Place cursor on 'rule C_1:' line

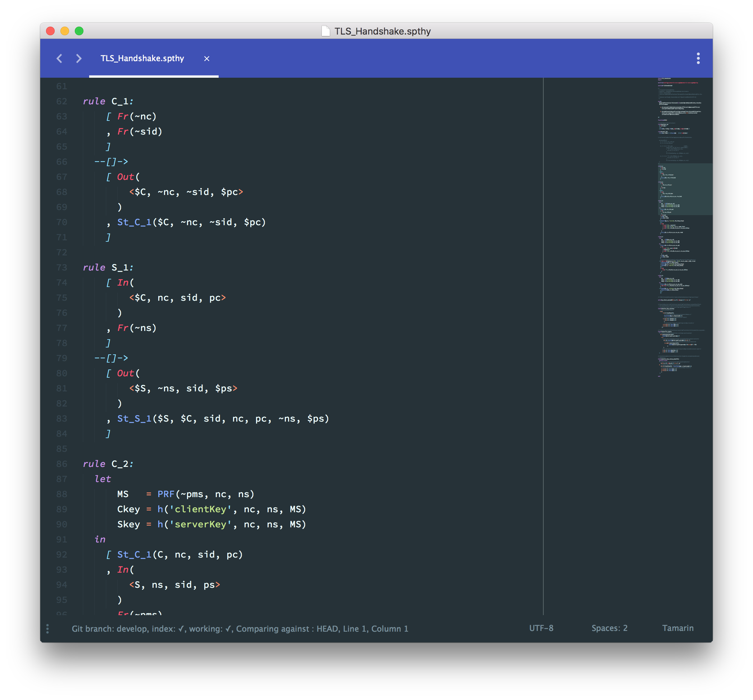108,101
